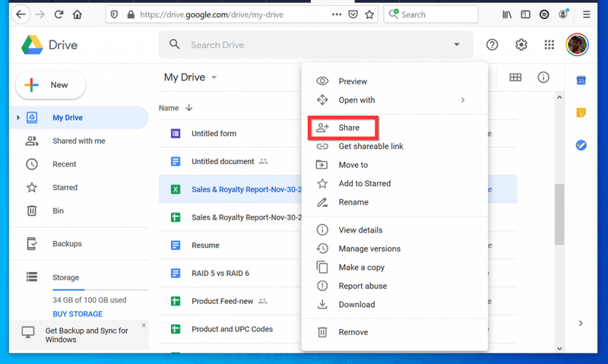Expand search options dropdown arrow

pyautogui.click(x=457, y=45)
